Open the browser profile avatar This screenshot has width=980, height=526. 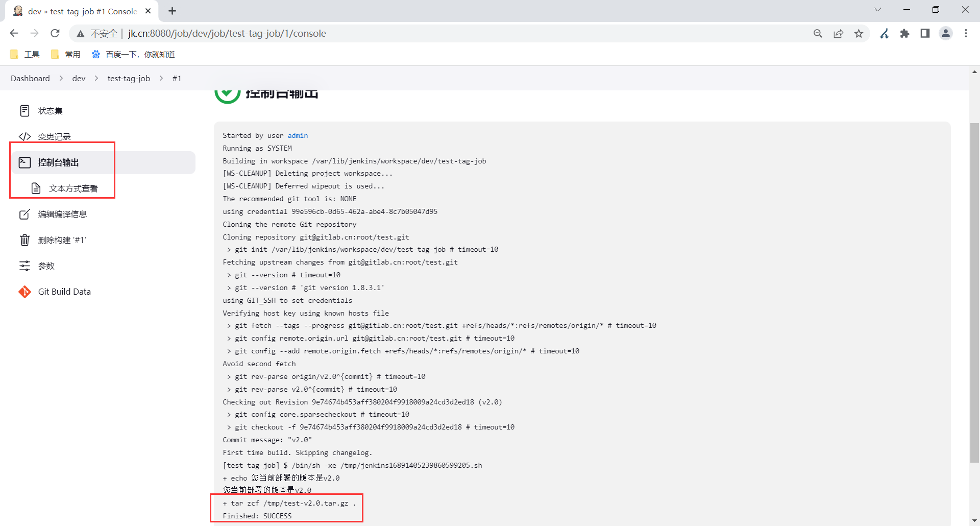[x=946, y=34]
